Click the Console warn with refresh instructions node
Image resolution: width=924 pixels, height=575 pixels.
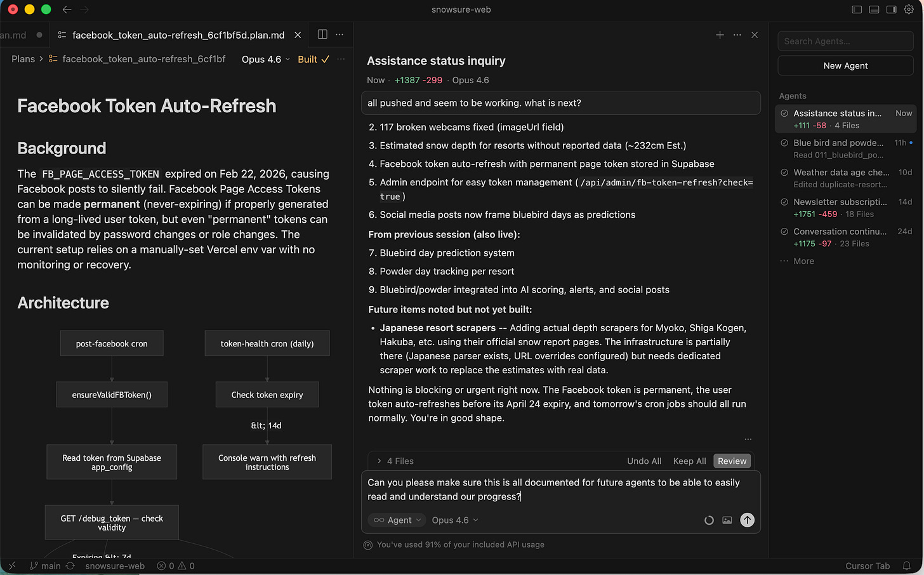[267, 462]
